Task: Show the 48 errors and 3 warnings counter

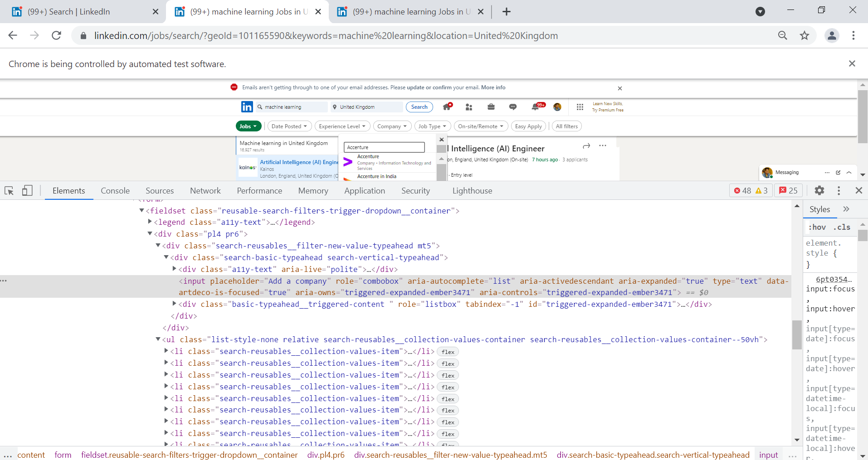Action: [x=751, y=191]
